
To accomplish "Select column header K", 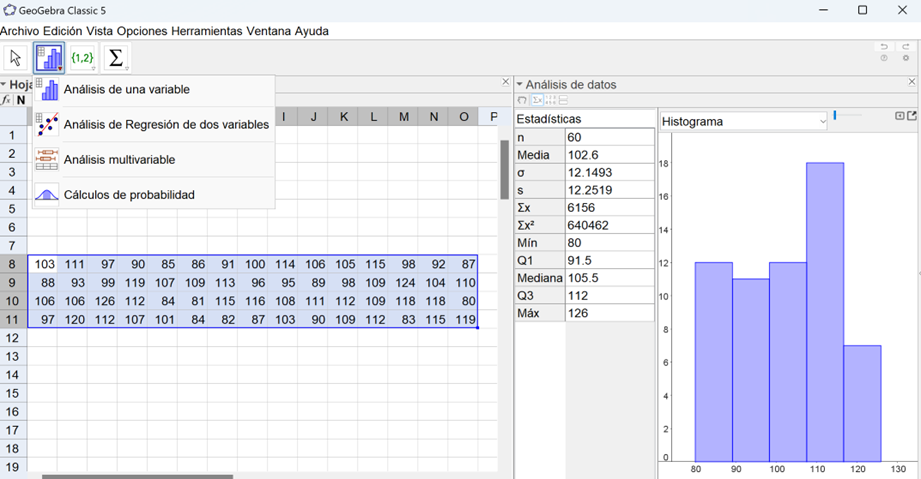I will (x=344, y=117).
